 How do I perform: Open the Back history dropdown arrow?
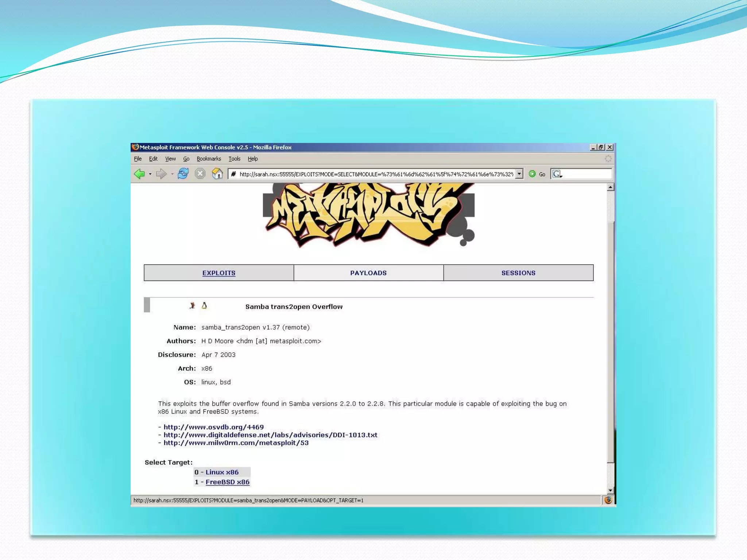150,174
